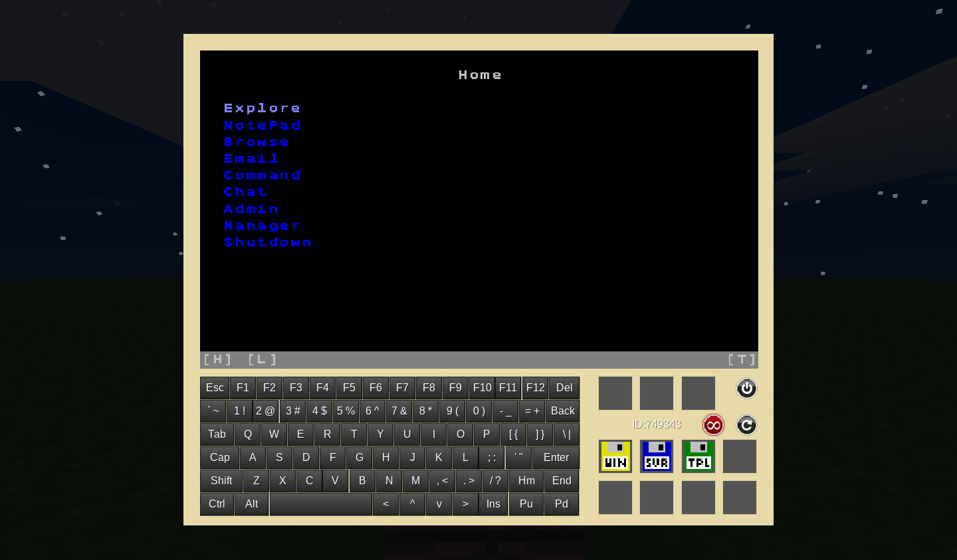Open the Explore menu entry

click(x=262, y=108)
